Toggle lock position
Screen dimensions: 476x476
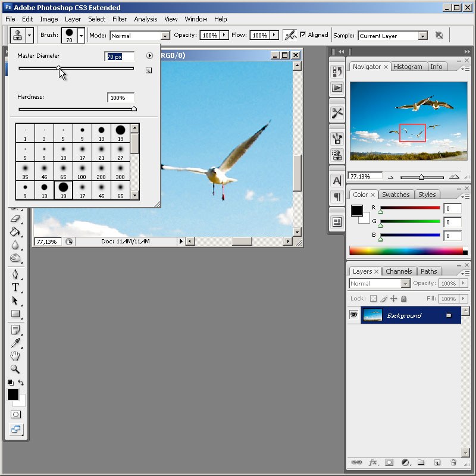[394, 299]
